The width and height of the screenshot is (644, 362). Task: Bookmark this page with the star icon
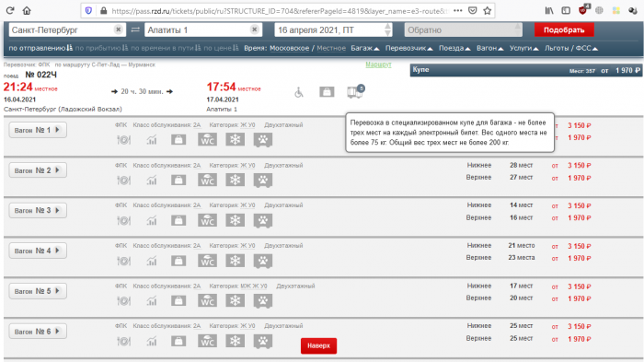coord(487,11)
